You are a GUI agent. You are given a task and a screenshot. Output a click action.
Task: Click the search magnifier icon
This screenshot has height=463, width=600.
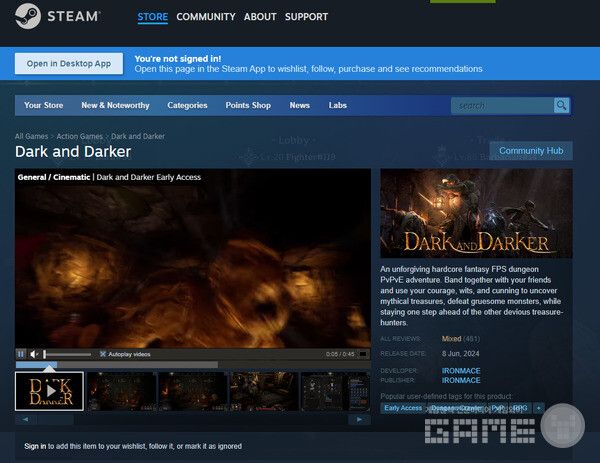coord(562,105)
